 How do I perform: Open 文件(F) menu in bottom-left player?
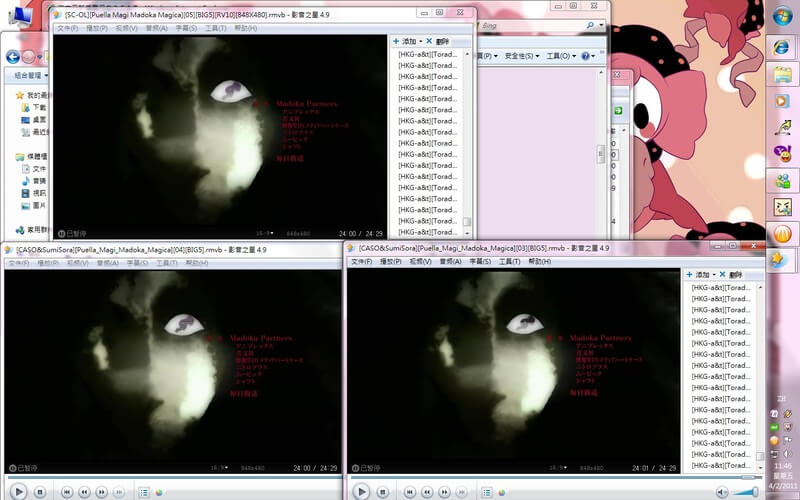pyautogui.click(x=19, y=262)
